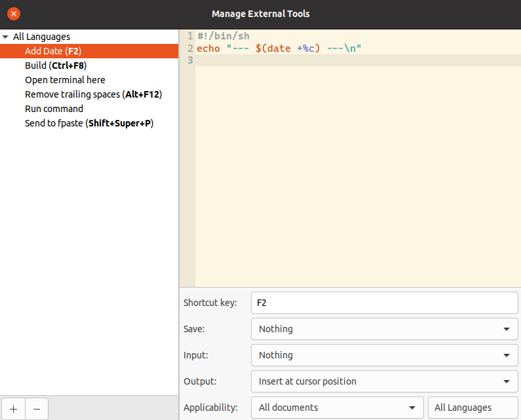Select the Build (Ctrl+F8) tool
The height and width of the screenshot is (420, 521).
pos(89,66)
